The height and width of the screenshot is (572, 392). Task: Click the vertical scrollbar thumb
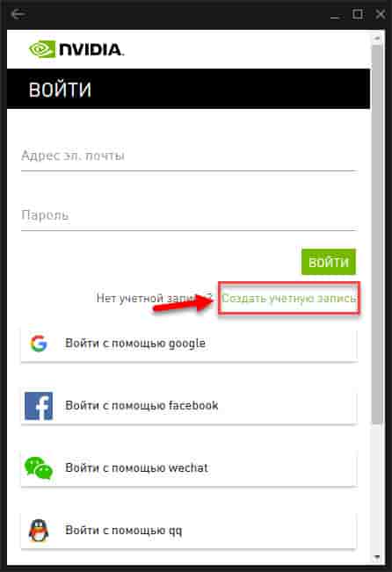click(x=377, y=234)
